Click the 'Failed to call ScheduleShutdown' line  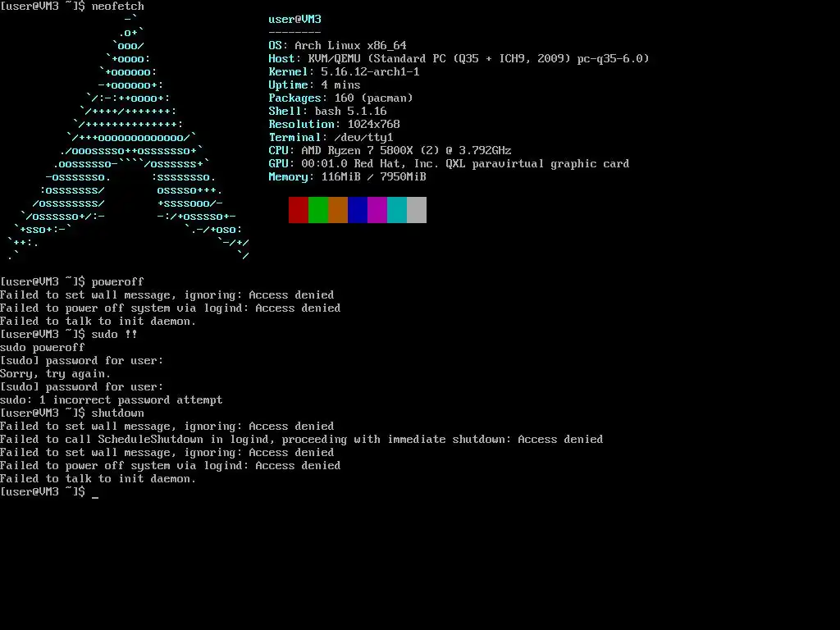point(302,440)
